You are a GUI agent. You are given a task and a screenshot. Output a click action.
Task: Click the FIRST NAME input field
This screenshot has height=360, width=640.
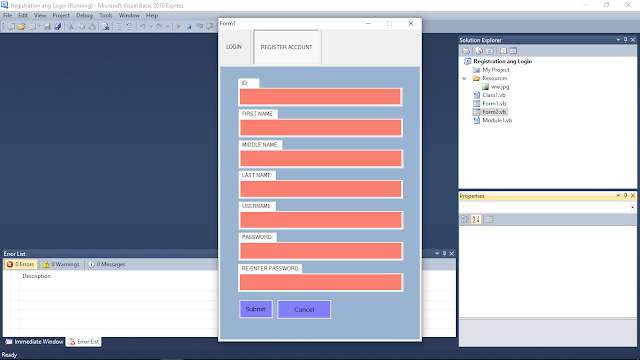tap(320, 127)
